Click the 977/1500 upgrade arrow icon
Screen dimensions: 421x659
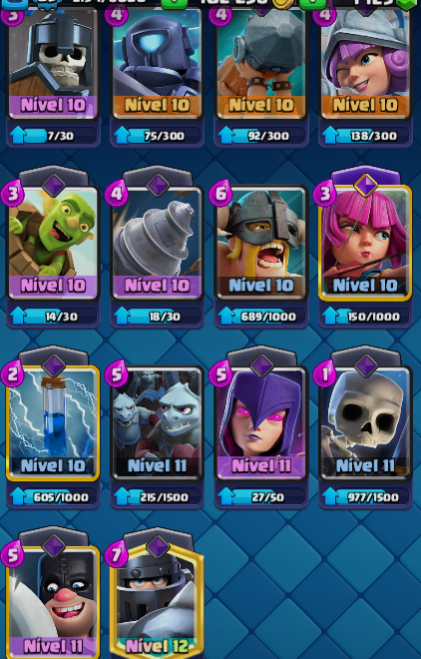click(x=330, y=497)
